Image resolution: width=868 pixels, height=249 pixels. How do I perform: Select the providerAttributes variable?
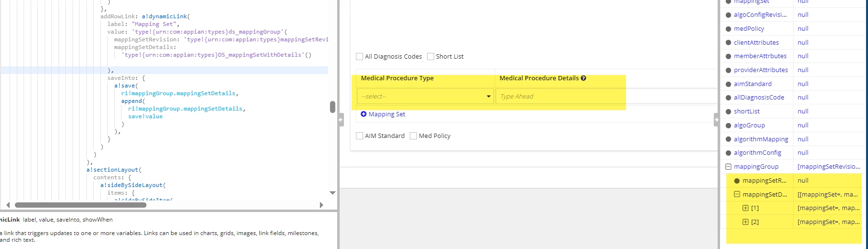pyautogui.click(x=761, y=70)
